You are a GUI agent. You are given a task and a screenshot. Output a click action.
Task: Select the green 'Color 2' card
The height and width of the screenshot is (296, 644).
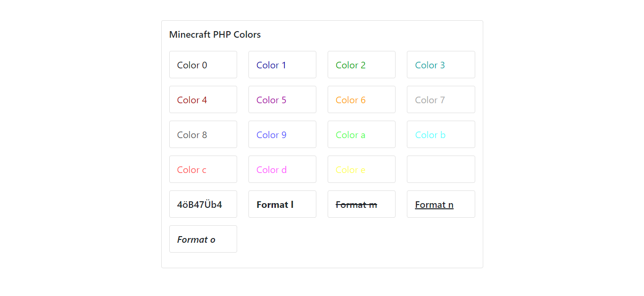362,65
